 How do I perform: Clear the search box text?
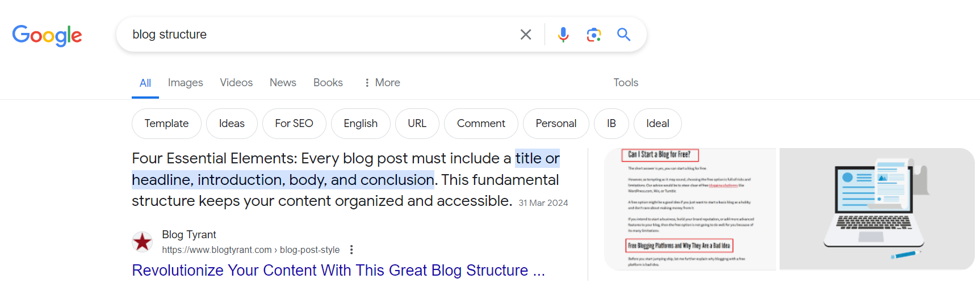coord(526,35)
